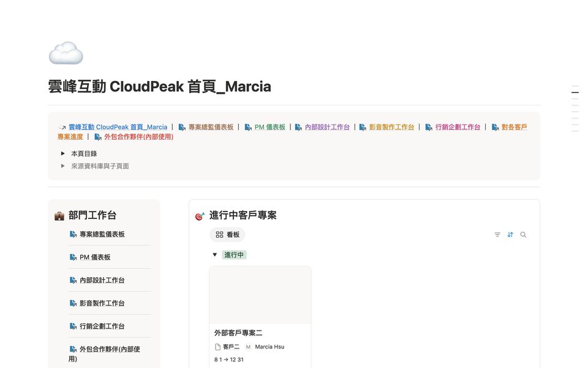588x368 pixels.
Task: Click Marcia Hsu name on the card
Action: [269, 347]
